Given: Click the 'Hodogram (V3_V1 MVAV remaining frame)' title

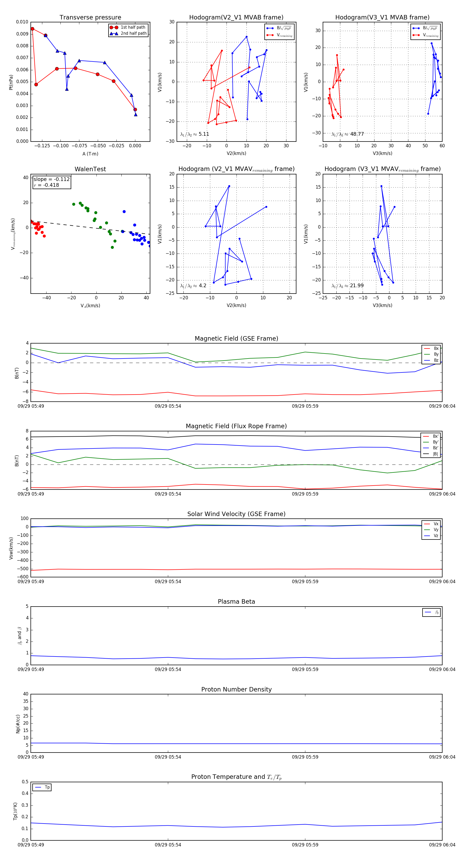Looking at the screenshot, I should (x=382, y=169).
